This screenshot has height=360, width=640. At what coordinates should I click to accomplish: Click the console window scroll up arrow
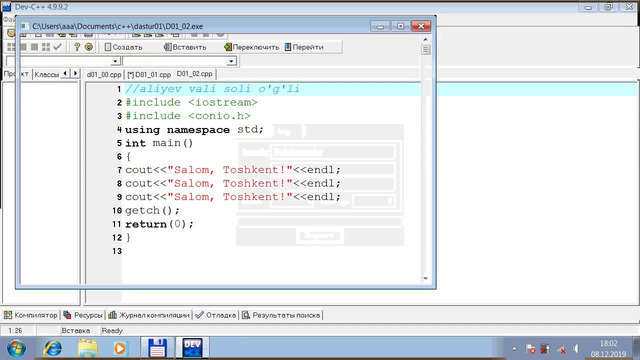tap(426, 39)
